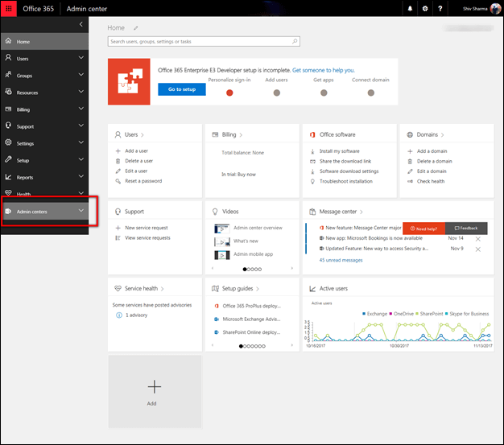This screenshot has height=445, width=504.
Task: Open the Admin mobile app video thumbnail
Action: coord(221,255)
